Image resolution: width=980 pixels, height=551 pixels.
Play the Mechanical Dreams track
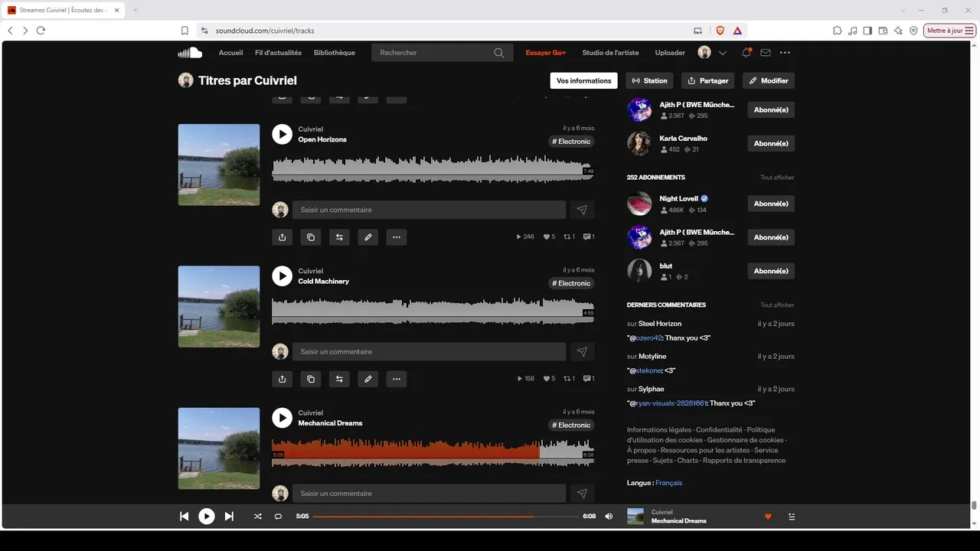coord(283,418)
